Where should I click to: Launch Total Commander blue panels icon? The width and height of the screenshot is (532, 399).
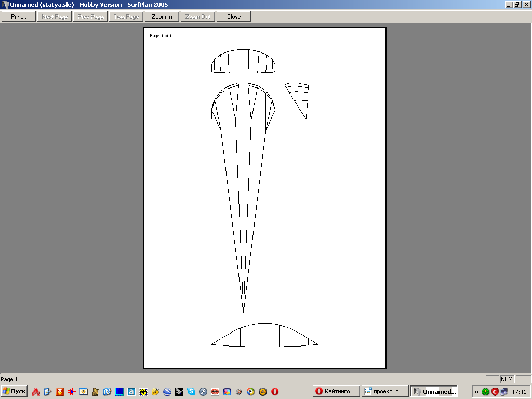[119, 392]
